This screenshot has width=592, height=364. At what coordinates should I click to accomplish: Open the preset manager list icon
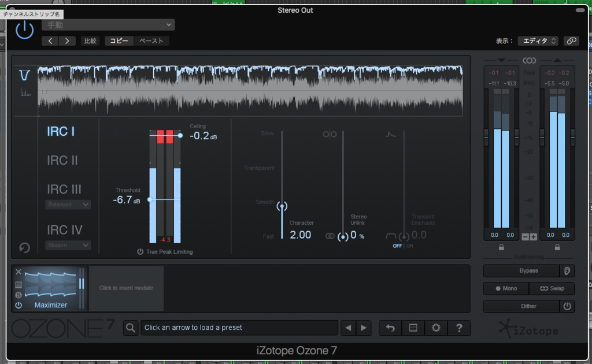coord(413,328)
